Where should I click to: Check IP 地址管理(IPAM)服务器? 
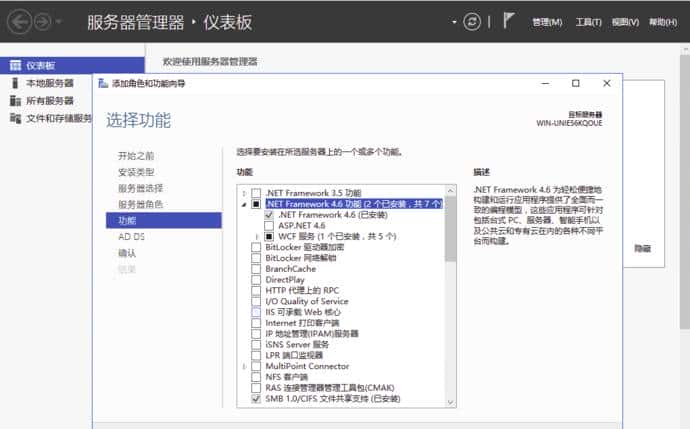pyautogui.click(x=256, y=334)
